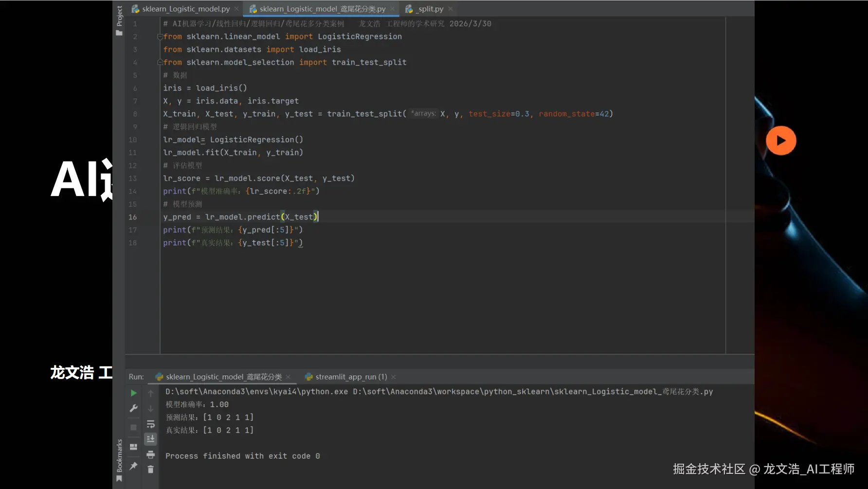
Task: Close the sklearn_Logistic_model_鸢尾花分类.py editor tab
Action: [392, 9]
